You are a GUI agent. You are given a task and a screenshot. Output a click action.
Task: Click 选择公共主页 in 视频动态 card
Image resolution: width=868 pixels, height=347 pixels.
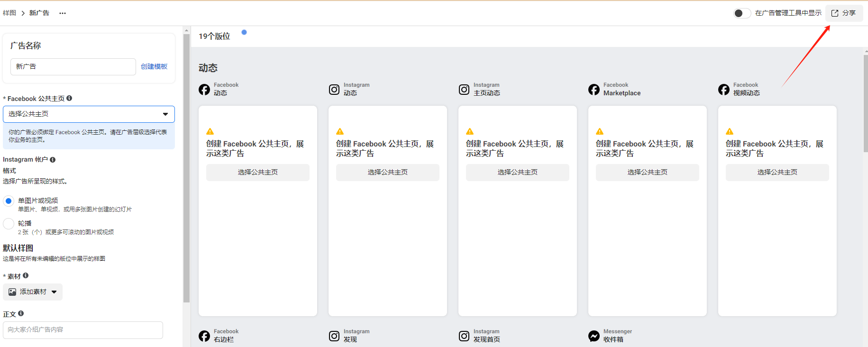[x=777, y=173]
